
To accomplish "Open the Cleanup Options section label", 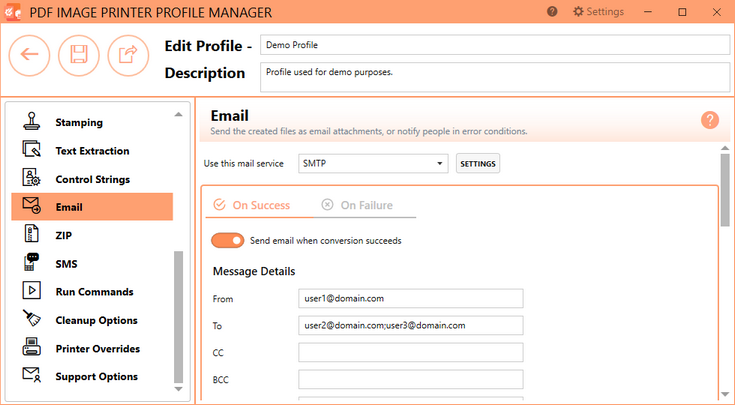I will (x=97, y=321).
